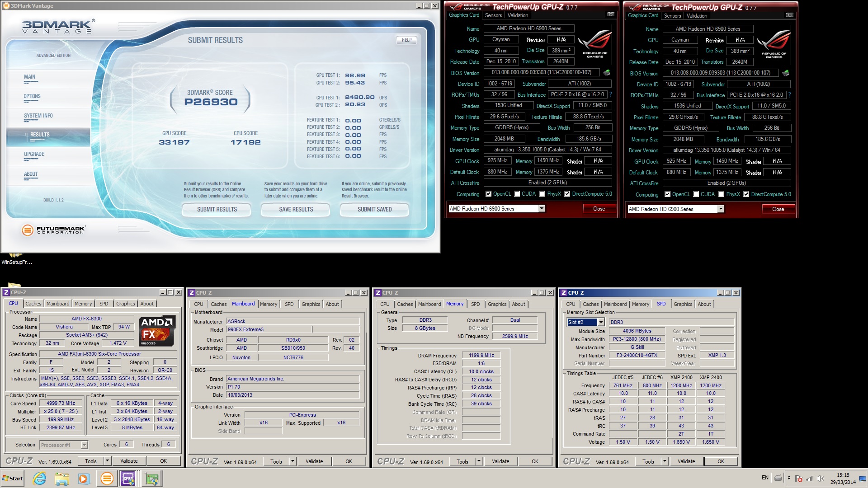Screen dimensions: 868x488
Task: Toggle CUDA checkbox in left GPU-Z window
Action: point(517,194)
